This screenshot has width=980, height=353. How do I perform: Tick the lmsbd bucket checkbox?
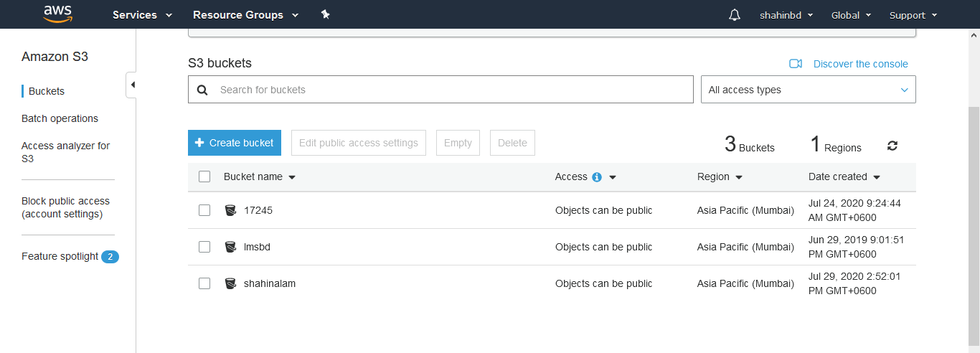tap(204, 247)
